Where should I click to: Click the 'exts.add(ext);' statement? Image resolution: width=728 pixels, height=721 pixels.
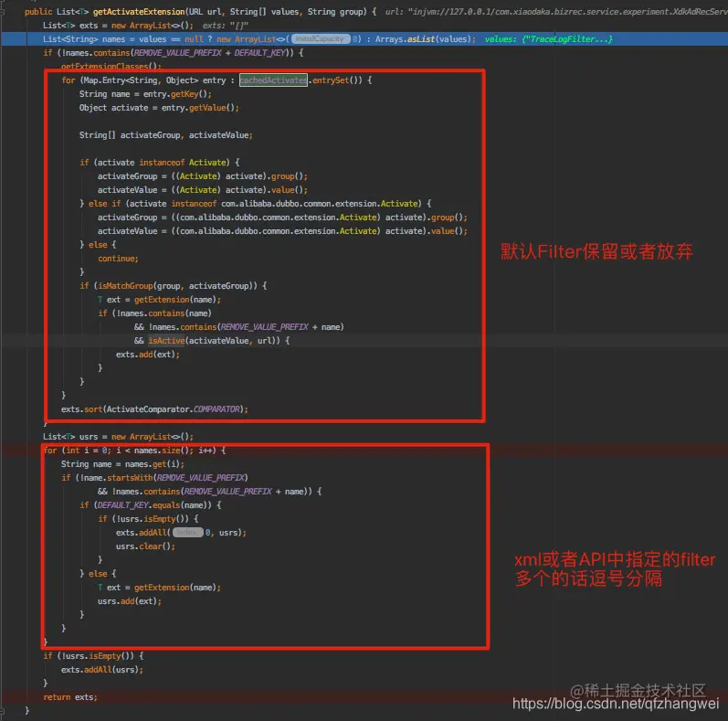(x=148, y=355)
